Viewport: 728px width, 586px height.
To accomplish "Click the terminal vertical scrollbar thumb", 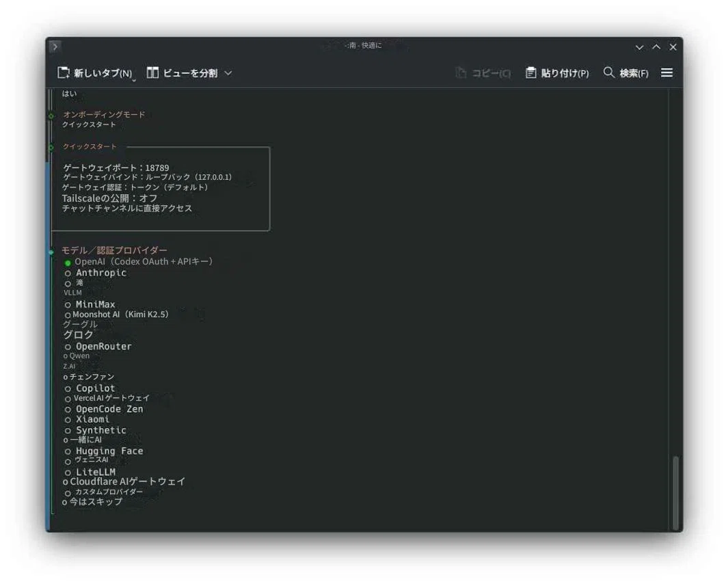I will 675,493.
